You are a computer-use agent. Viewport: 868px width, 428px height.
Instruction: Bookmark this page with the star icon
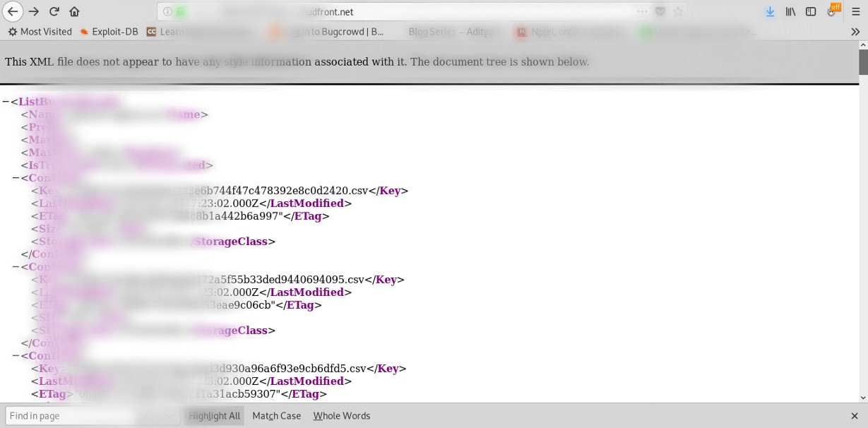[678, 11]
